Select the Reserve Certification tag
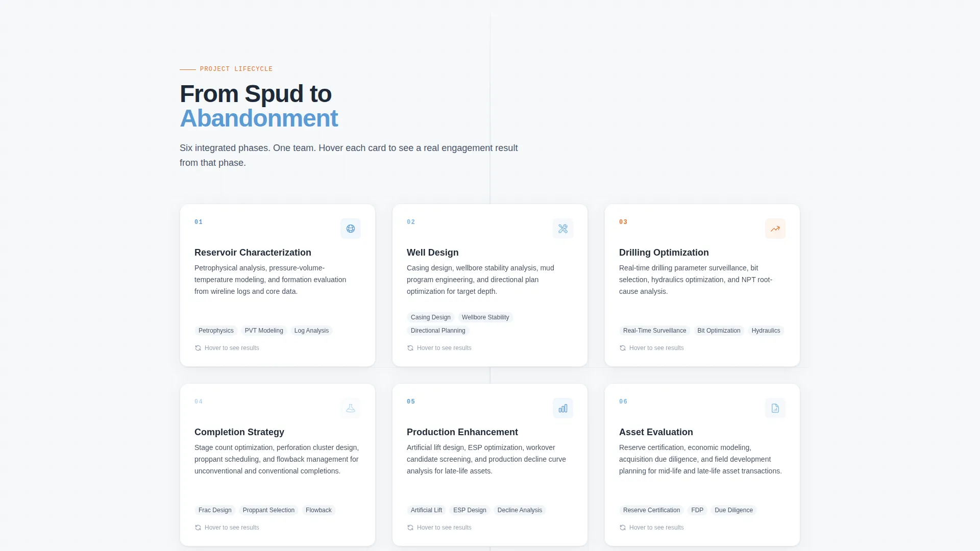The width and height of the screenshot is (980, 551). (651, 510)
